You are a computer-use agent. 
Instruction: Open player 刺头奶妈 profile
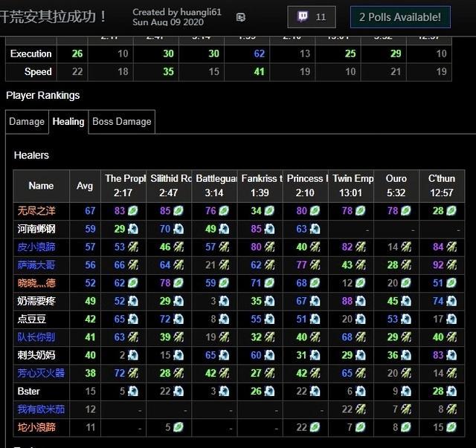pyautogui.click(x=36, y=355)
